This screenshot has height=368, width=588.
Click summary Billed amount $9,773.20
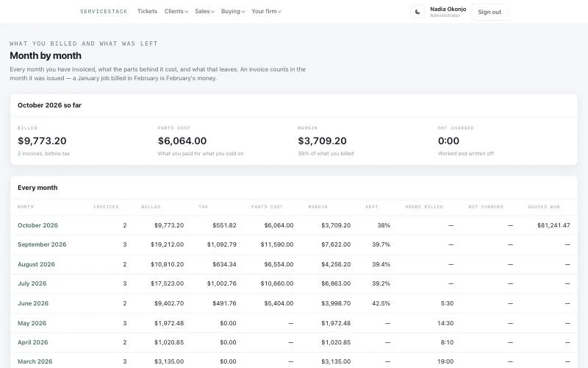(x=42, y=141)
